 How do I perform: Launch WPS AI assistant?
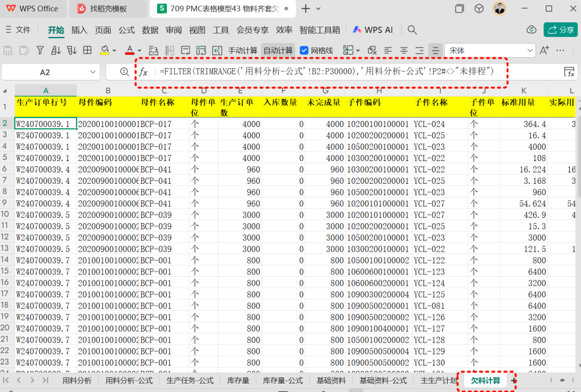[372, 30]
